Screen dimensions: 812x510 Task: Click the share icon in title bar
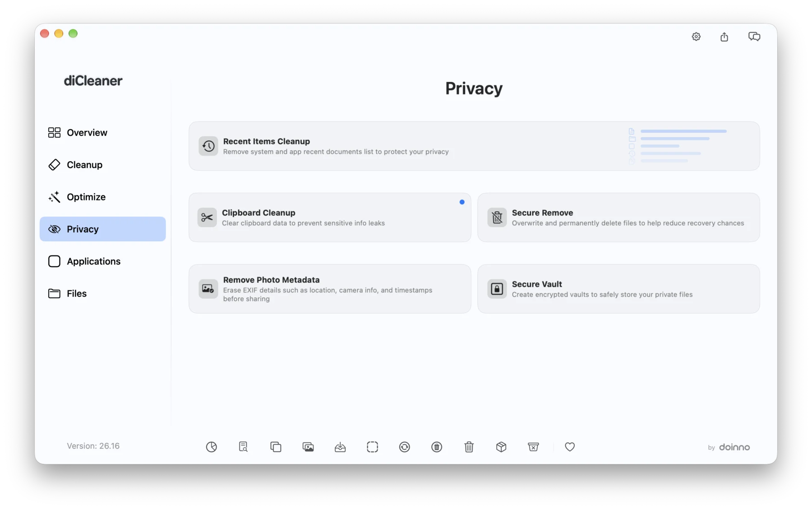(x=724, y=37)
